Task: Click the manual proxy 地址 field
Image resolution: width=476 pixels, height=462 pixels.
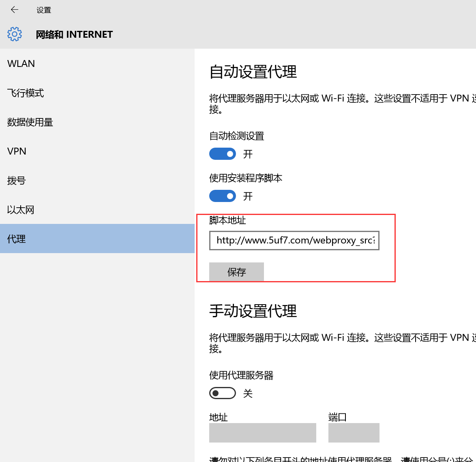Action: (x=262, y=432)
